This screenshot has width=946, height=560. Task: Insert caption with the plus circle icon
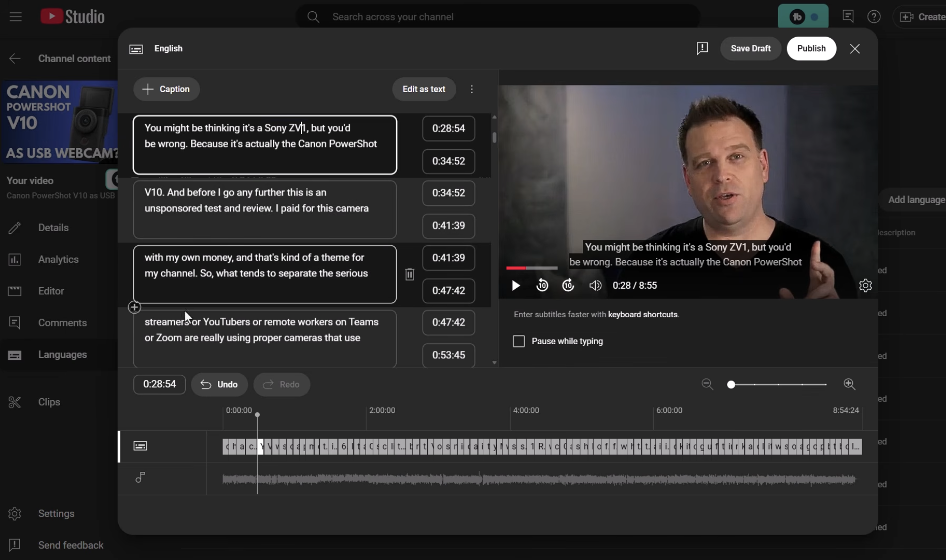click(x=134, y=307)
